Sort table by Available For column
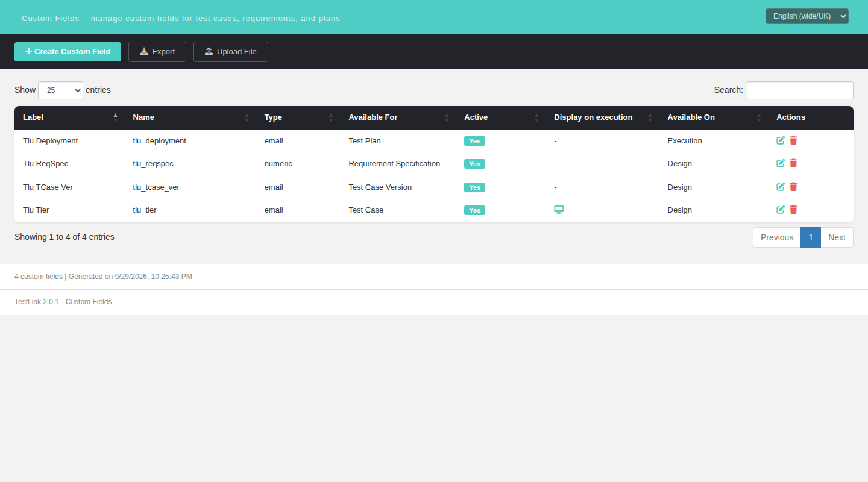This screenshot has height=482, width=868. pos(398,117)
